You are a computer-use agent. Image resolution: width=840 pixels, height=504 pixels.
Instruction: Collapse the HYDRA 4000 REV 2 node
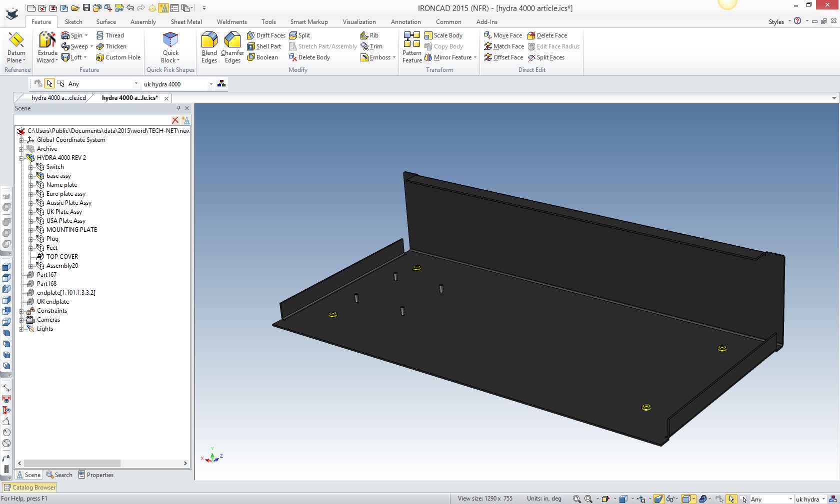[21, 158]
